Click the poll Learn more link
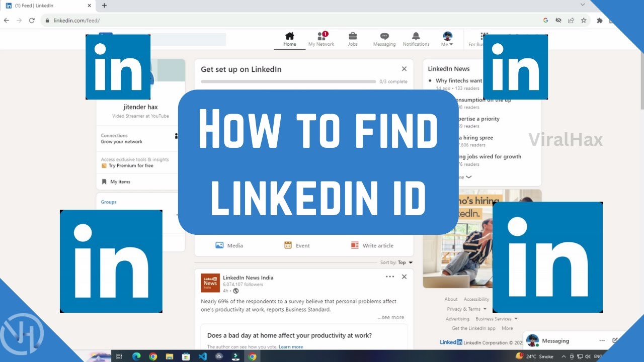Screen dimensions: 644x362 (291, 347)
